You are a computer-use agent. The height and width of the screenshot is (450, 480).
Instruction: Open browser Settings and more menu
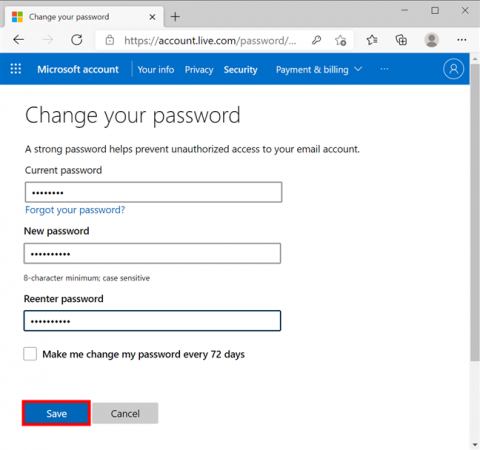click(462, 40)
